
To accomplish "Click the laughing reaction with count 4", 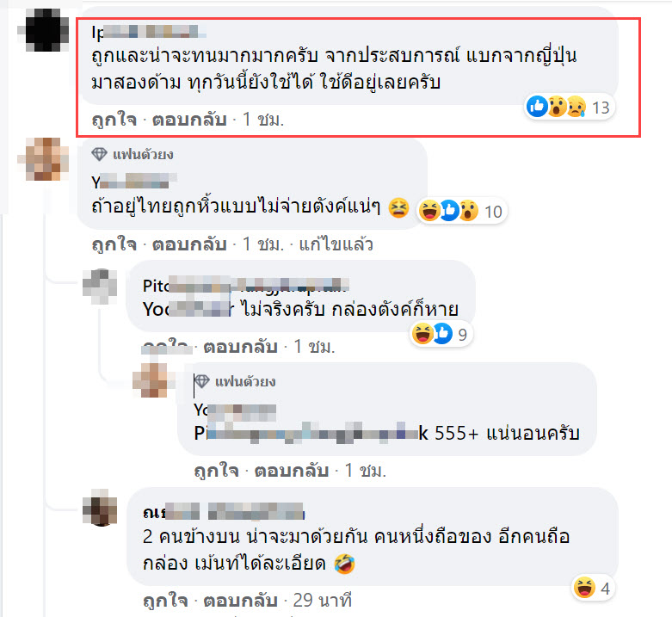I will (x=593, y=588).
